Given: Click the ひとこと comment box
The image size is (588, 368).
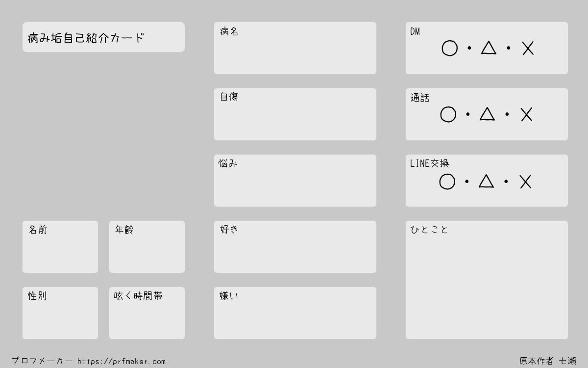Looking at the screenshot, I should tap(487, 280).
